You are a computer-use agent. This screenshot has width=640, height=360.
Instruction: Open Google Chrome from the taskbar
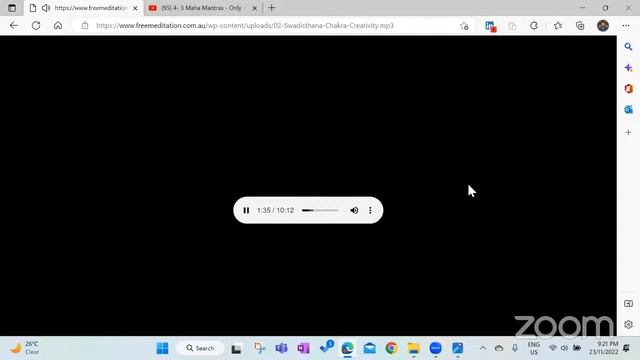pos(391,348)
